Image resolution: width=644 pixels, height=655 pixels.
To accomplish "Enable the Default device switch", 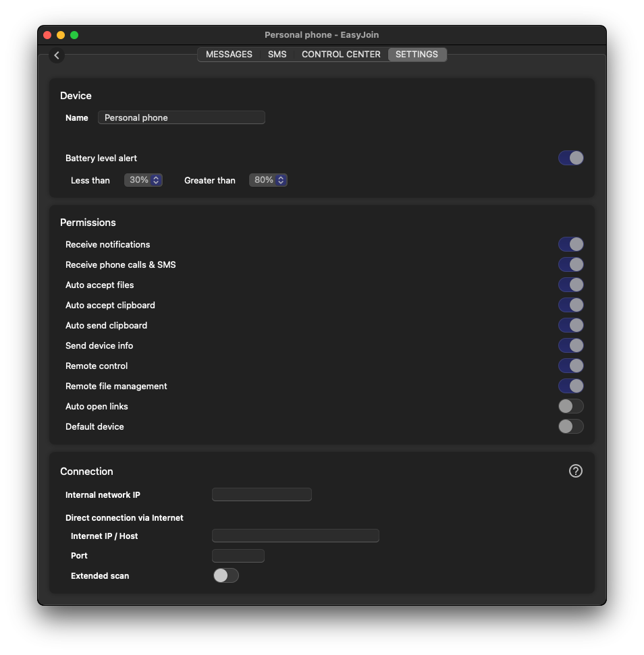I will click(570, 426).
